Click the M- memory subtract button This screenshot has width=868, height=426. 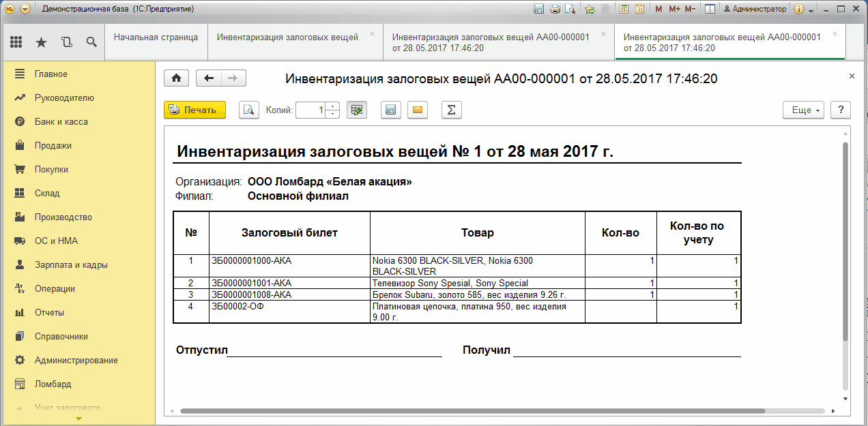tap(690, 10)
